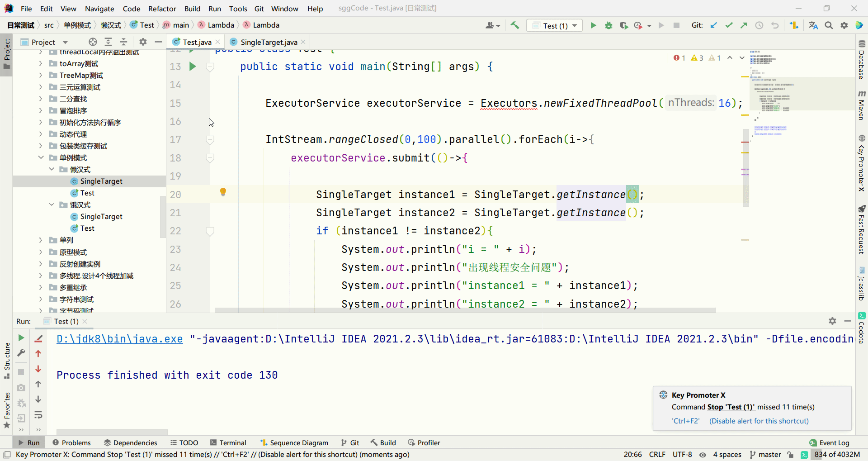Click the memory indicator 834 of 4032M

(x=837, y=455)
